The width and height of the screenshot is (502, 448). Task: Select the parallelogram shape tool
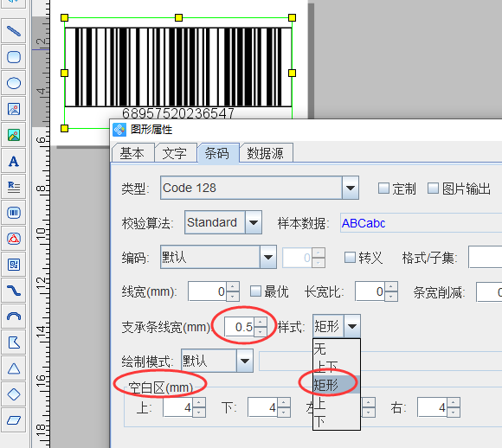[x=14, y=420]
